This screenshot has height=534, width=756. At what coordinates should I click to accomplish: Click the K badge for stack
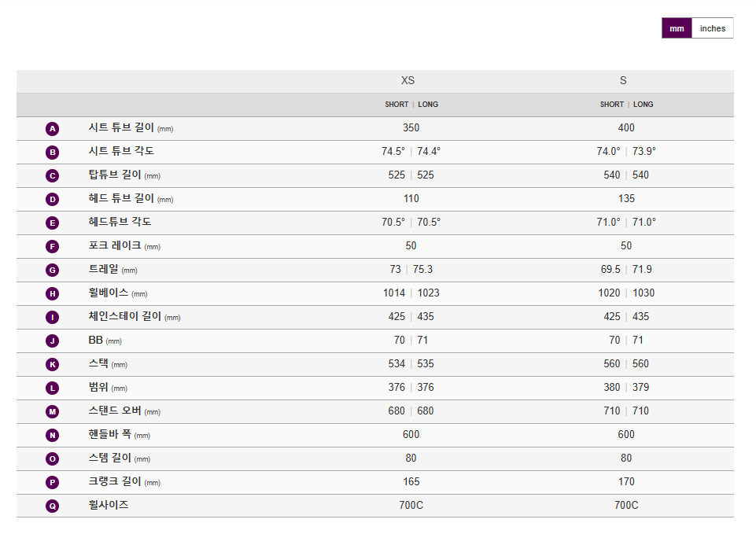pos(53,365)
